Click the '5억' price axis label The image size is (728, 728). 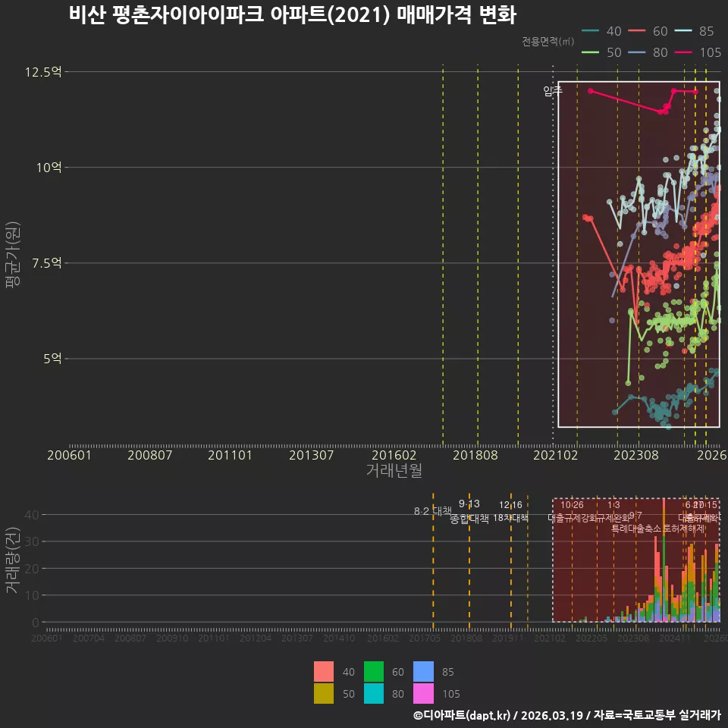52,359
